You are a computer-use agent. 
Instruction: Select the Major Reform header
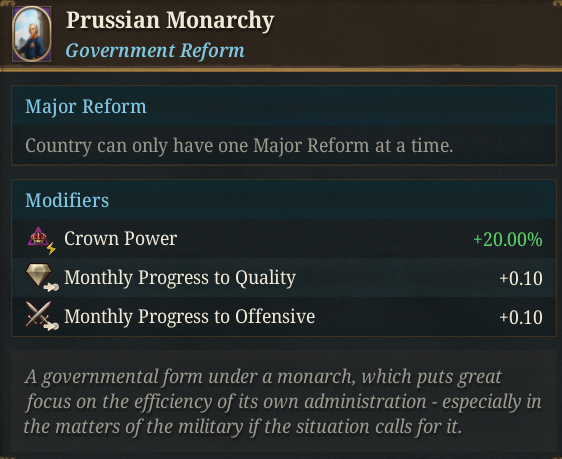86,106
